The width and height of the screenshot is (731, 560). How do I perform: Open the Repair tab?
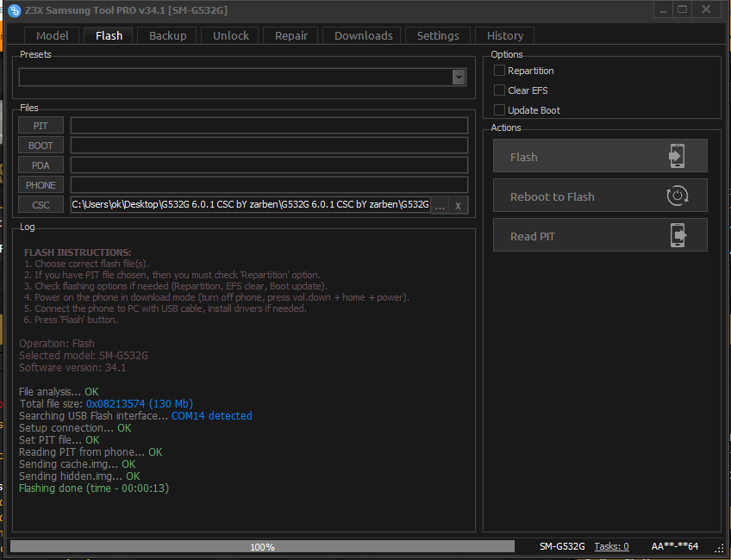coord(291,36)
